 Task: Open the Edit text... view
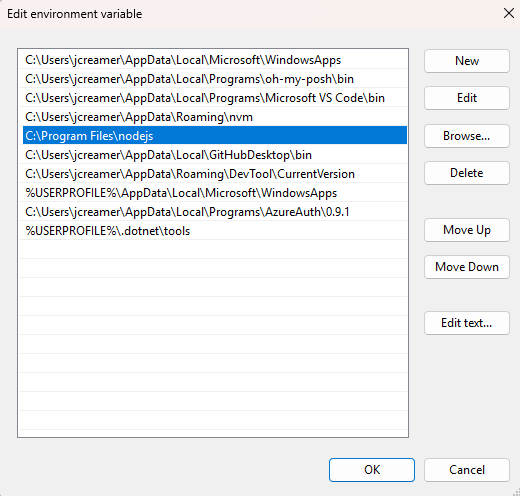click(x=467, y=323)
